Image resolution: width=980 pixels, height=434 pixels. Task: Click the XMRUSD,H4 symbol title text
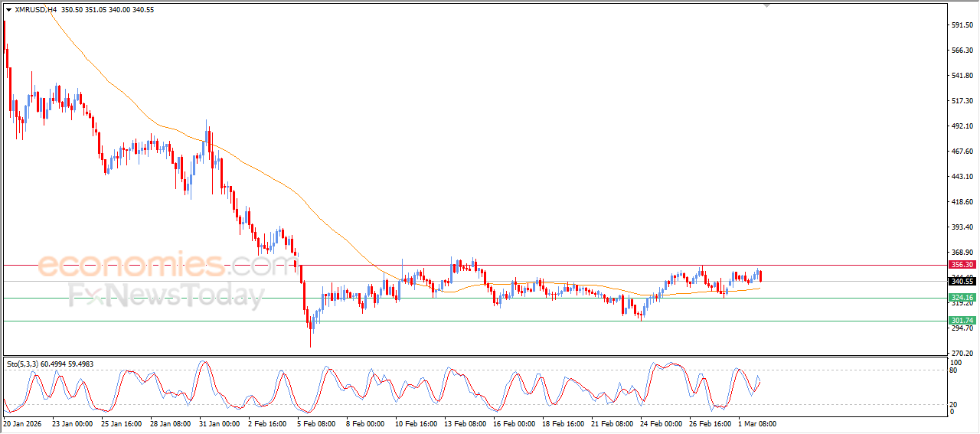(x=36, y=10)
